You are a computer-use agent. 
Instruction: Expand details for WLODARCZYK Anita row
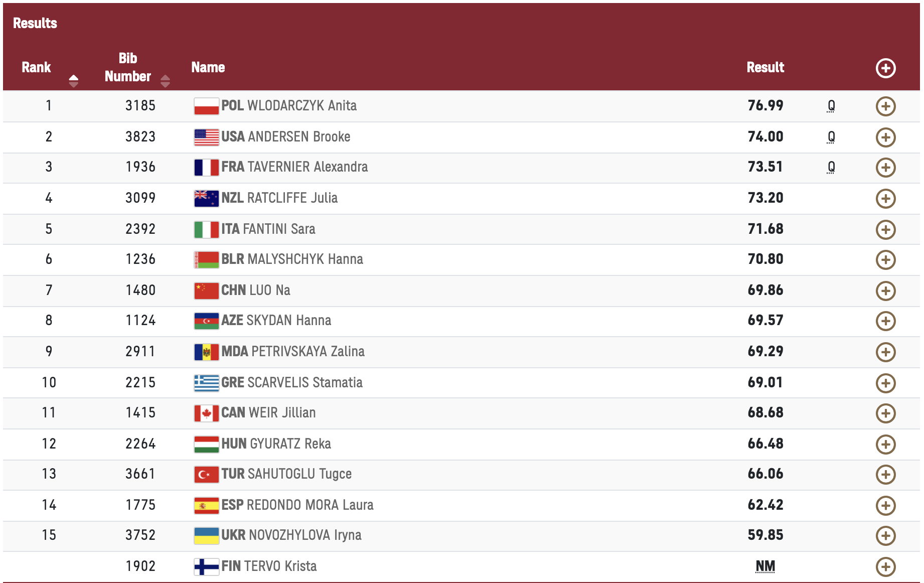pos(885,106)
